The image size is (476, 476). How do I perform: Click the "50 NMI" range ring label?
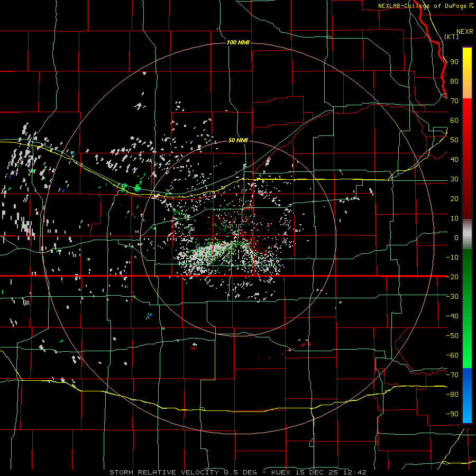(238, 140)
